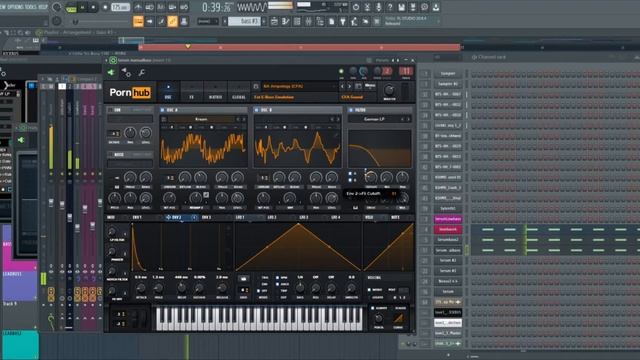Open the Presets dropdown in plugin title bar
This screenshot has height=360, width=640.
(381, 60)
